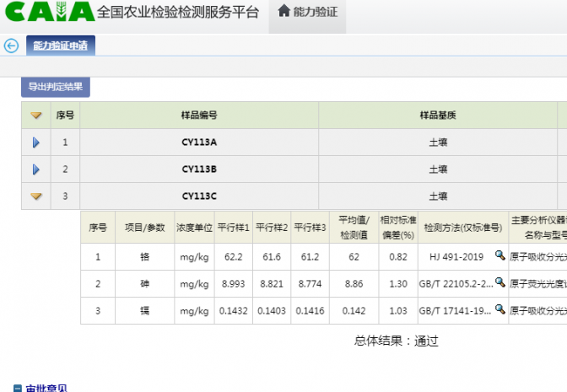Collapse the CY113C sample row

pos(36,196)
